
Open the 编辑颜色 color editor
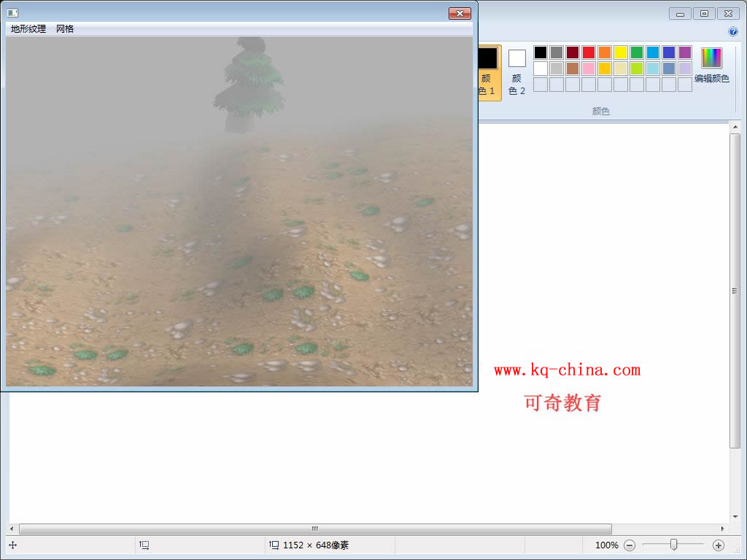click(711, 66)
